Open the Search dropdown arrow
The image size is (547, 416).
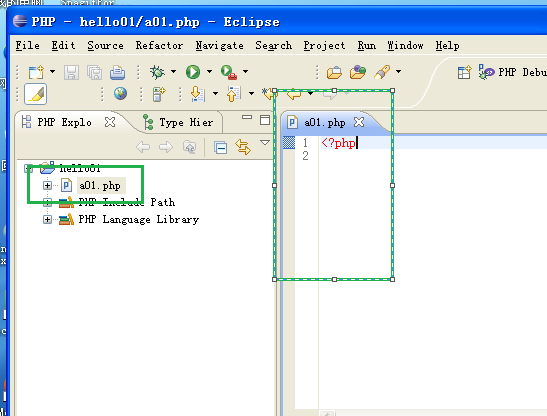pyautogui.click(x=398, y=72)
